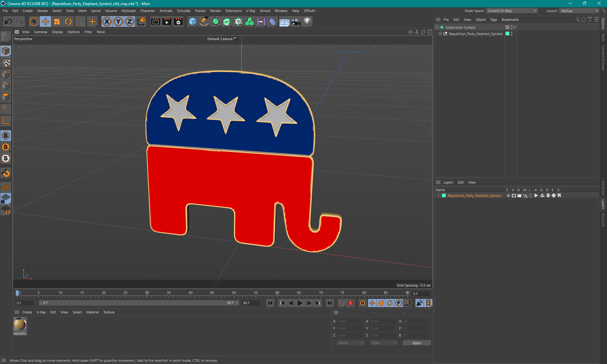Go to end of animation
Screen dimensions: 607x364
329,303
